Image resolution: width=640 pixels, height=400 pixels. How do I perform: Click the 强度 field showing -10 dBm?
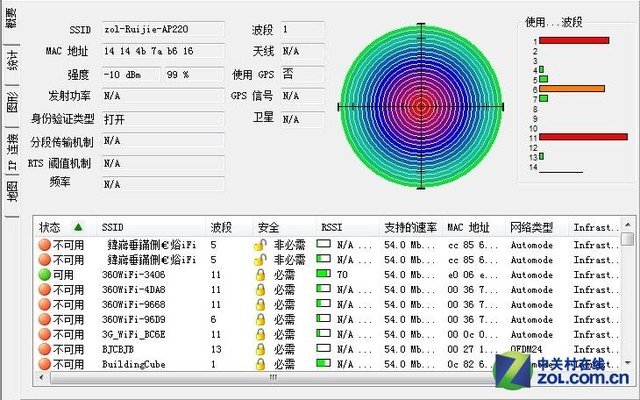click(x=131, y=75)
